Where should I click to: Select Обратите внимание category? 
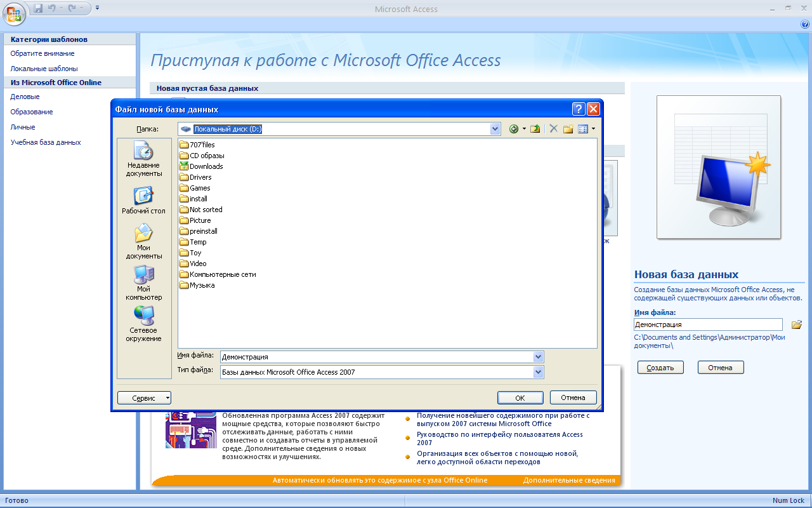[x=43, y=53]
